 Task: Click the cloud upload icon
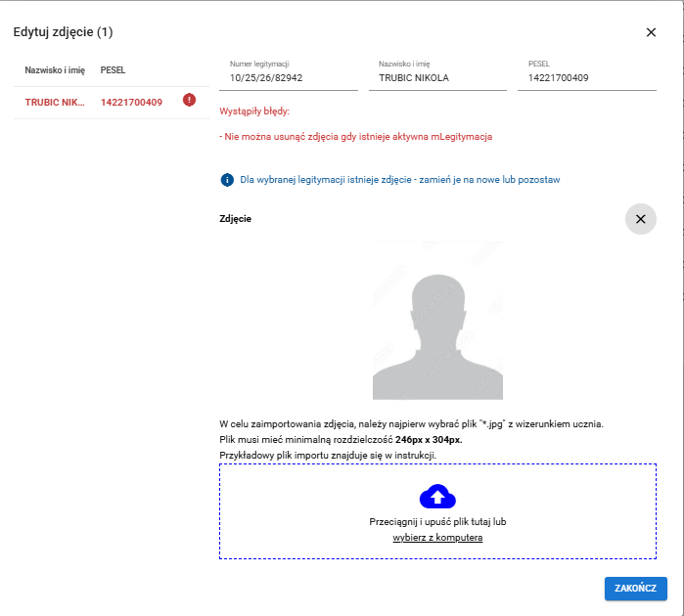coord(437,497)
